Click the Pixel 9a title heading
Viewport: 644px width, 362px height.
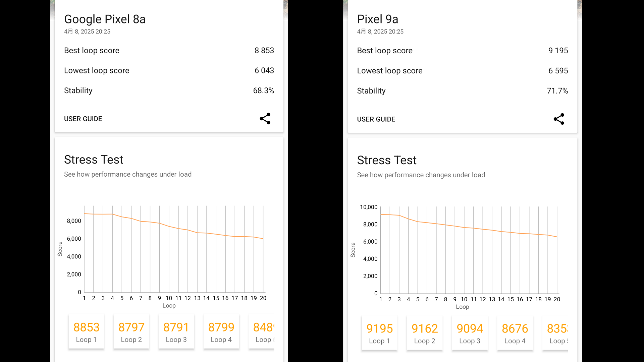[377, 19]
